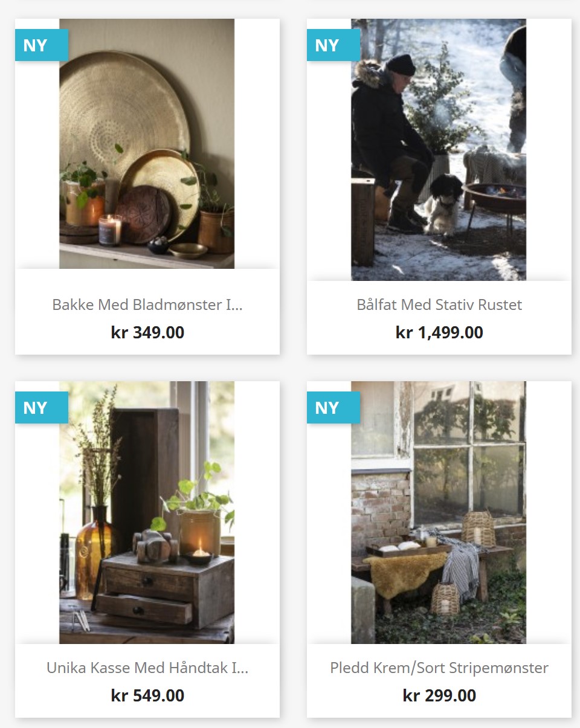Click the wicker lantern on the bench
The image size is (580, 728).
[478, 529]
